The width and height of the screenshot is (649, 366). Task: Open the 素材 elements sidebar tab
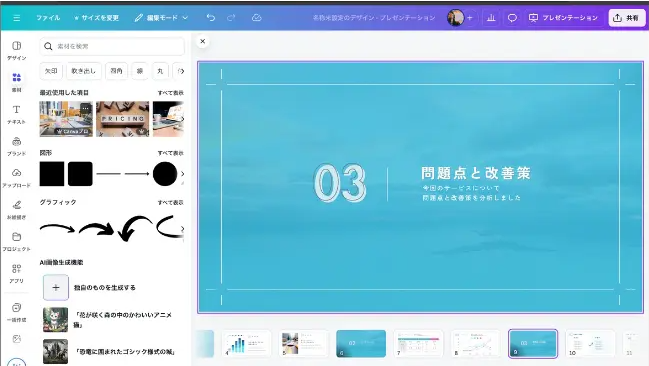click(x=17, y=82)
